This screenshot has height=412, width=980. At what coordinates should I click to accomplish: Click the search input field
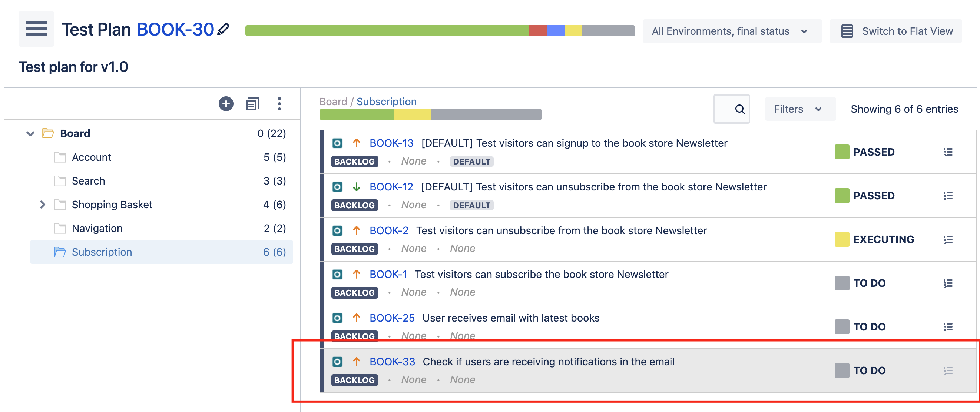[731, 109]
